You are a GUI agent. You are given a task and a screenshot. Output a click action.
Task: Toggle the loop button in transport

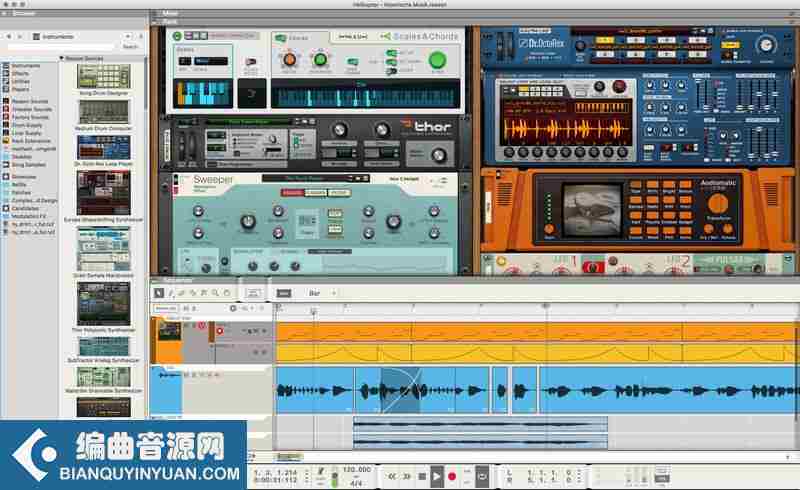coord(482,476)
